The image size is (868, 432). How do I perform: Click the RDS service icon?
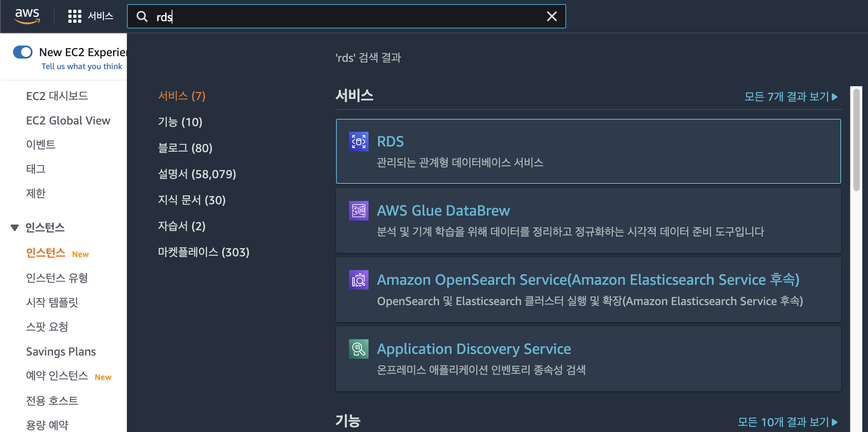[359, 142]
